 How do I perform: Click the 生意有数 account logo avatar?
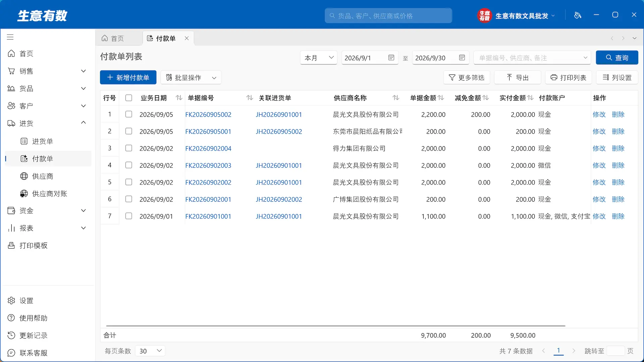(x=484, y=15)
